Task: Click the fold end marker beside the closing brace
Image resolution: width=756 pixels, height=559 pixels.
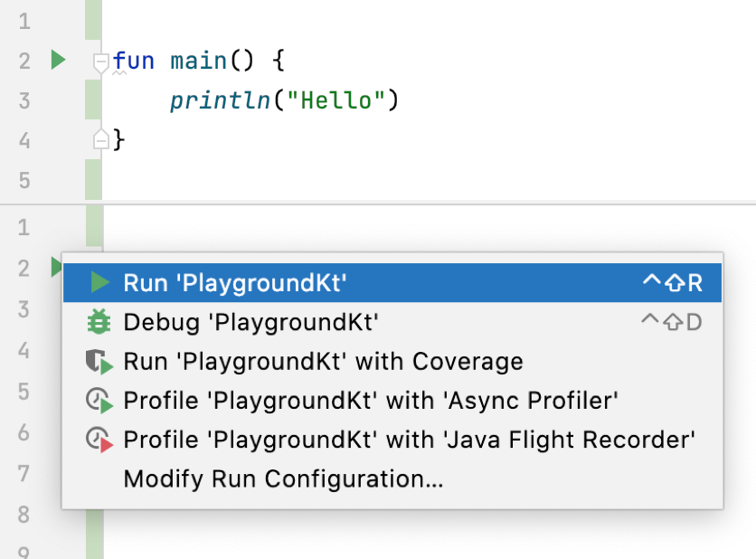Action: tap(101, 140)
